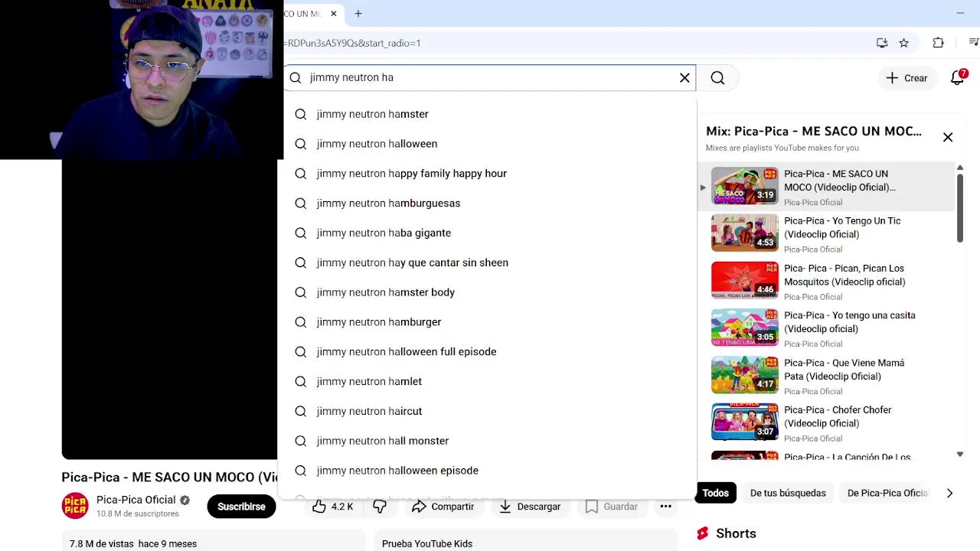Click the Compartir share button
This screenshot has height=551, width=980.
443,507
